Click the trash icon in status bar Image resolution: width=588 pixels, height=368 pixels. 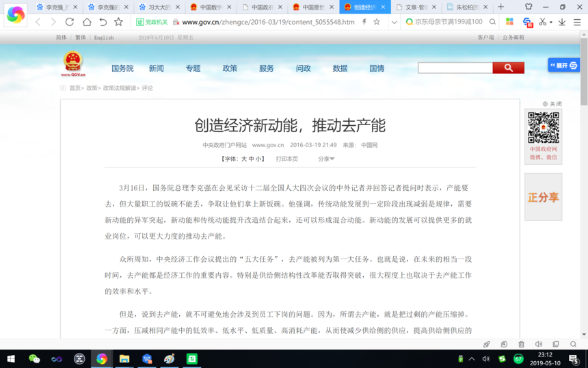coord(521,344)
